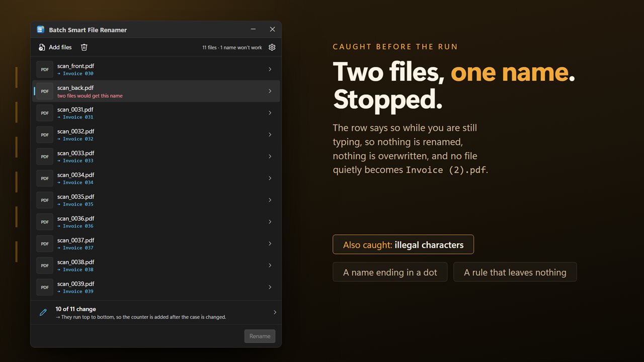Click the PDF icon beside scan_0034.pdf
644x362 pixels.
coord(45,178)
